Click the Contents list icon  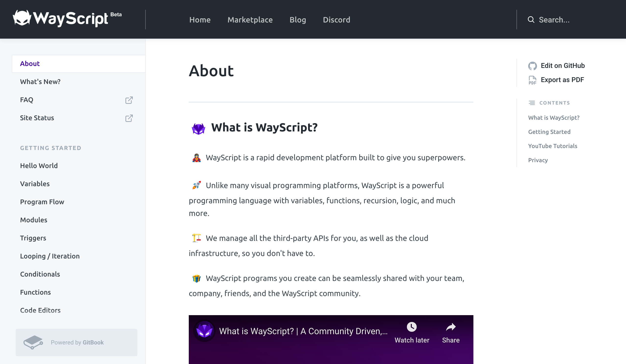pyautogui.click(x=532, y=103)
